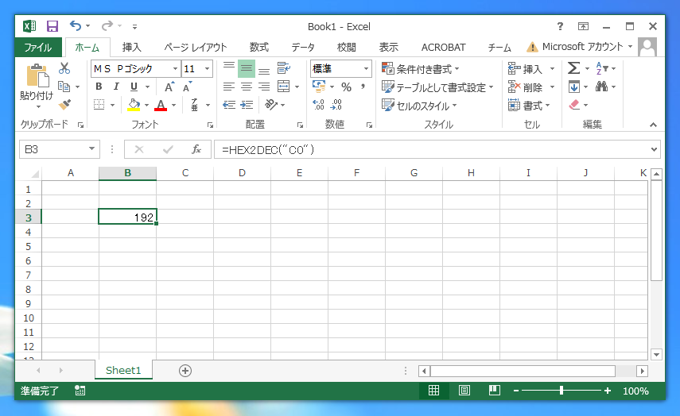
Task: Click the Borders icon
Action: 99,105
